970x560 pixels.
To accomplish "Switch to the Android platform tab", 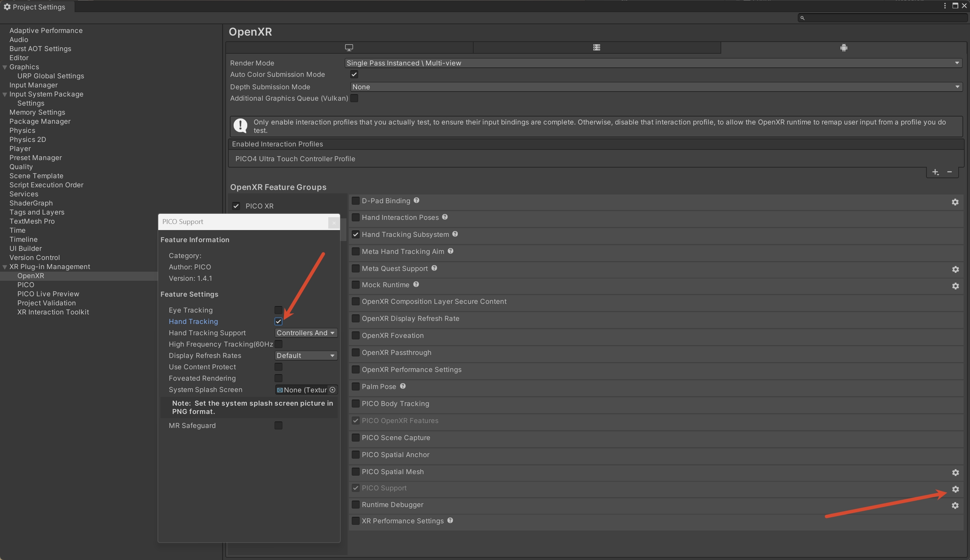I will coord(844,47).
